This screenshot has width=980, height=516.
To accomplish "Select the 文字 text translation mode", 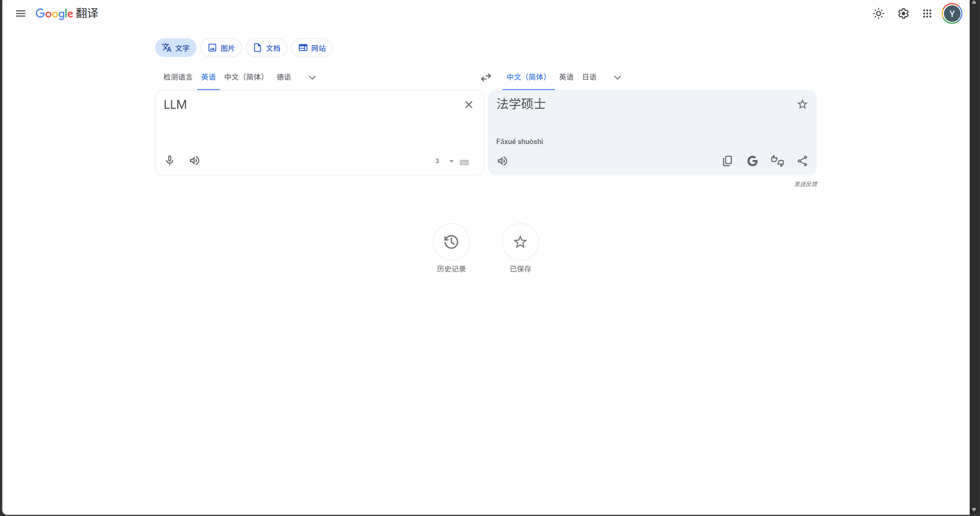I will (x=176, y=48).
